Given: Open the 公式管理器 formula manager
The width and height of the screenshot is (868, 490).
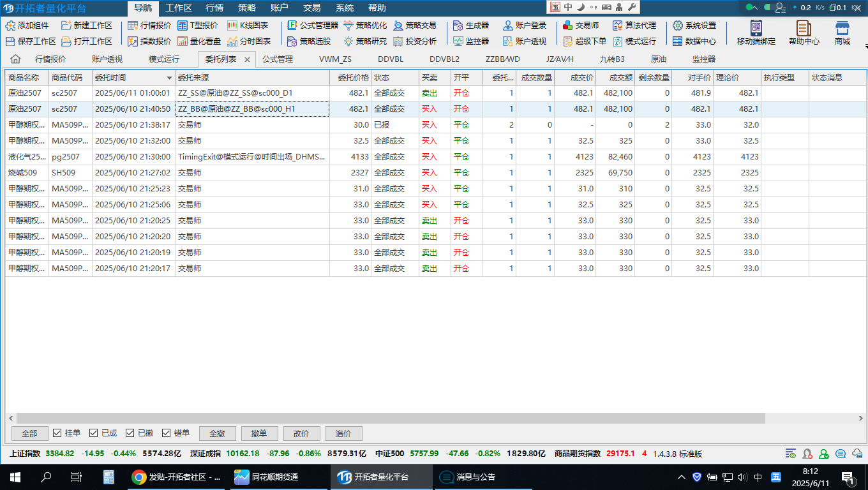Looking at the screenshot, I should (x=312, y=26).
